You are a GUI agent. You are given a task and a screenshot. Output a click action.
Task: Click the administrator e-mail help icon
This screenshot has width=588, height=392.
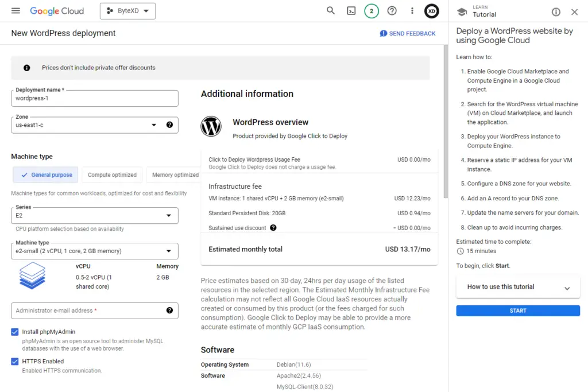pyautogui.click(x=169, y=311)
